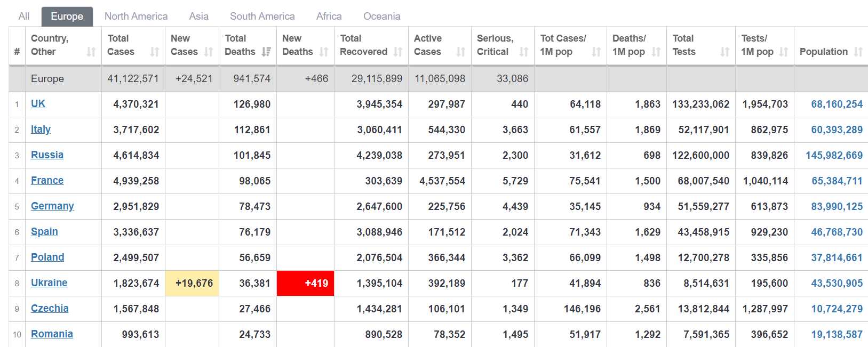This screenshot has width=868, height=347.
Task: Show All countries tab
Action: pyautogui.click(x=24, y=17)
